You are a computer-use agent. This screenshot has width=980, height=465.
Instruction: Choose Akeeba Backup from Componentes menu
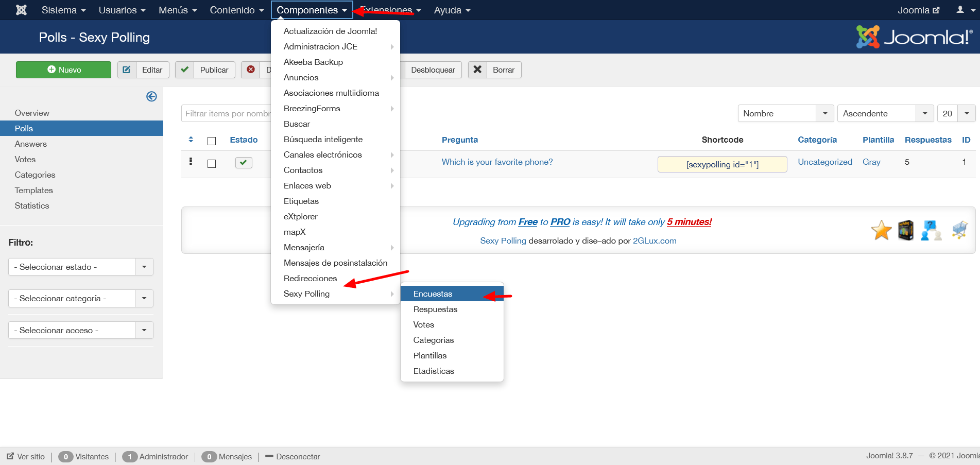pyautogui.click(x=336, y=62)
